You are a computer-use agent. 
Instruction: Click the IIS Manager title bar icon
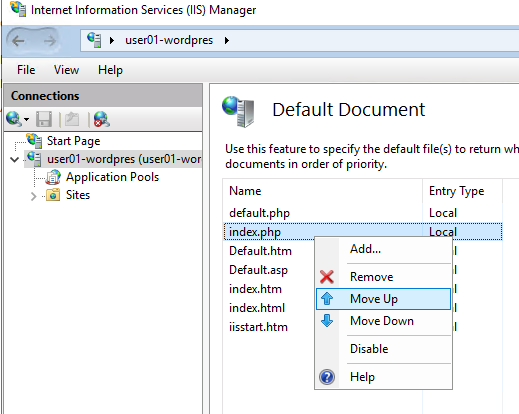pyautogui.click(x=18, y=9)
